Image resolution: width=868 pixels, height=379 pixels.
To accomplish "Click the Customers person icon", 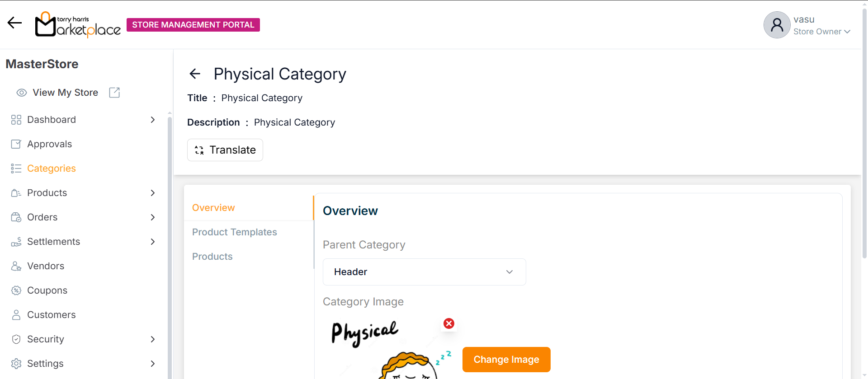I will pyautogui.click(x=16, y=315).
